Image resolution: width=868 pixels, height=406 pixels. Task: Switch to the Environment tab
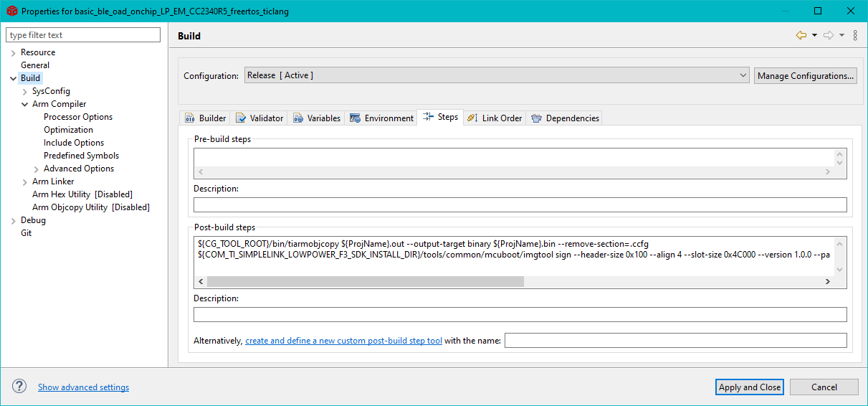pyautogui.click(x=381, y=118)
